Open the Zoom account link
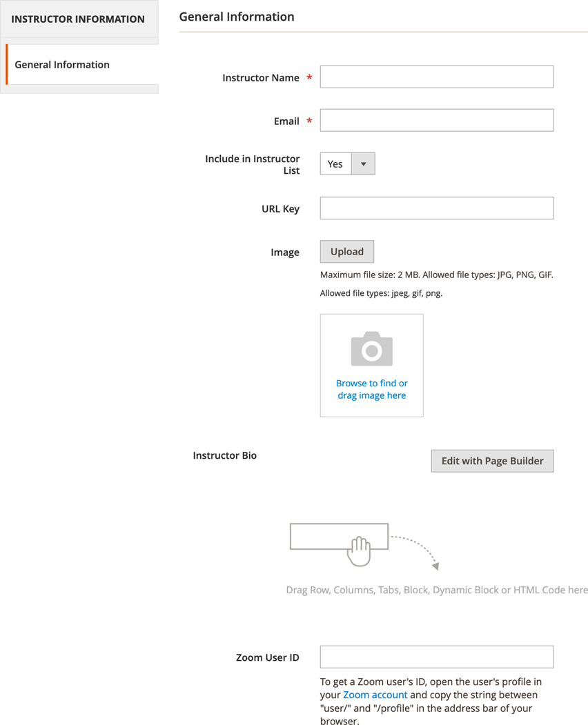The image size is (588, 725). (375, 695)
